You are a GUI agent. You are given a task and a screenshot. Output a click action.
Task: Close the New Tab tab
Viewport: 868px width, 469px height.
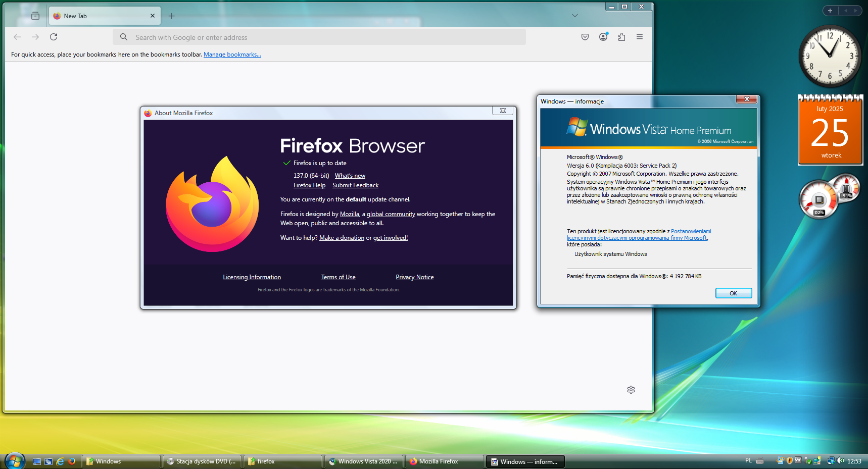153,16
